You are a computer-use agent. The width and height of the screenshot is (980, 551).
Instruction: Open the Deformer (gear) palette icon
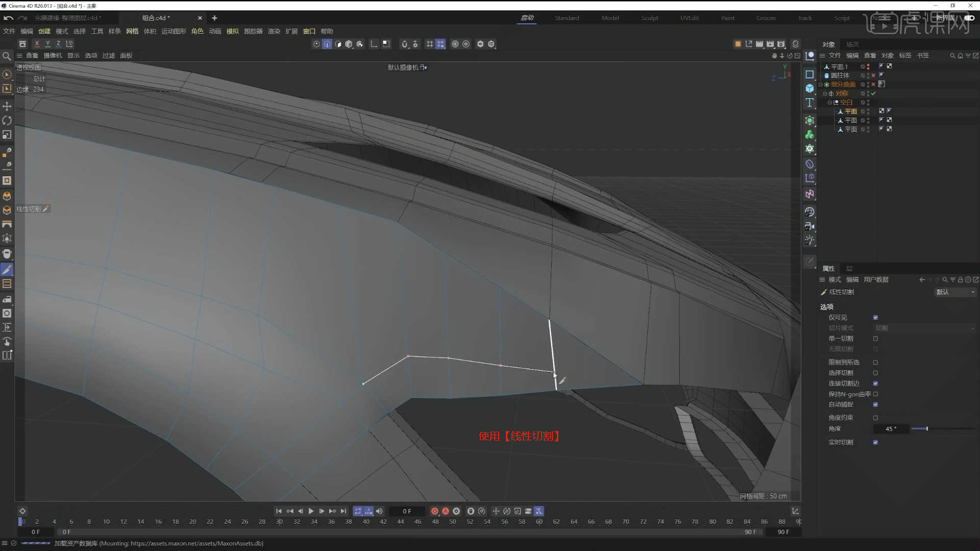(x=810, y=148)
